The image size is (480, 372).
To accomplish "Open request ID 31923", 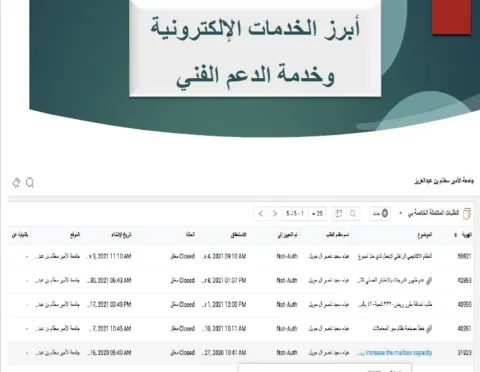I will tap(465, 353).
